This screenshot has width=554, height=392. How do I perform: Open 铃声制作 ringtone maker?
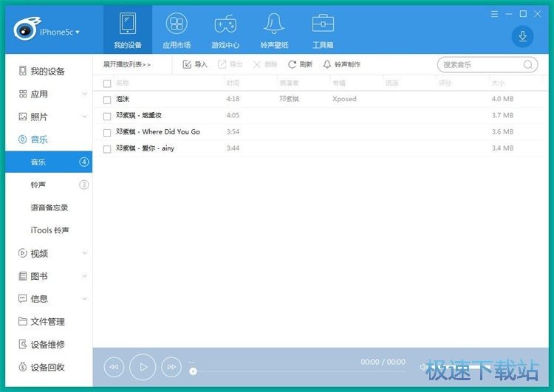pyautogui.click(x=342, y=64)
